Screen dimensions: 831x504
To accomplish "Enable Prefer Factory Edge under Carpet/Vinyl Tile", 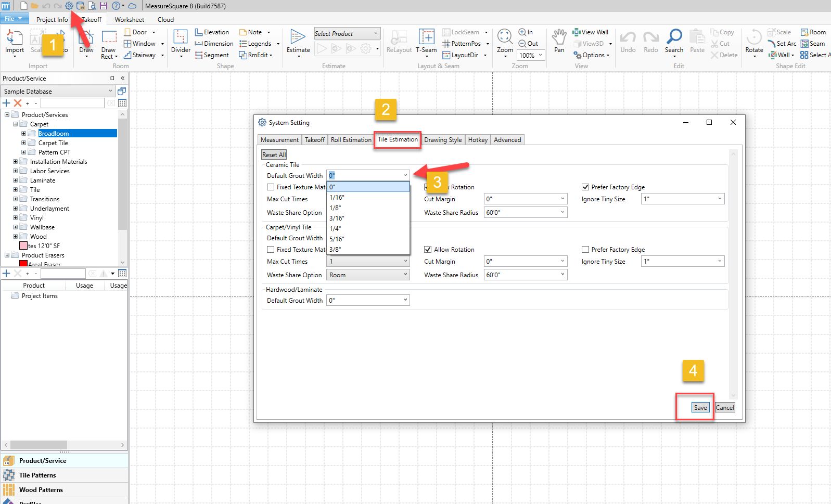I will (x=585, y=250).
